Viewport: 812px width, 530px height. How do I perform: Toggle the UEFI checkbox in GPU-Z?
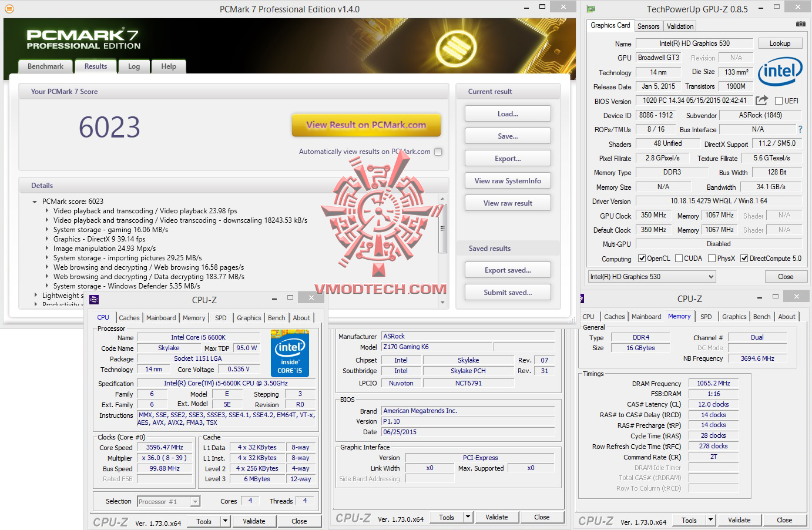click(x=779, y=100)
